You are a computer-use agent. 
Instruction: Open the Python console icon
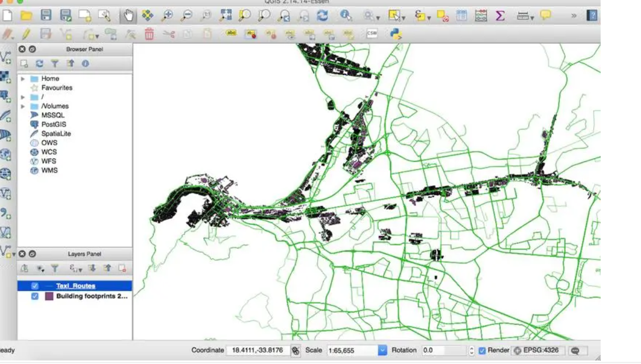396,34
